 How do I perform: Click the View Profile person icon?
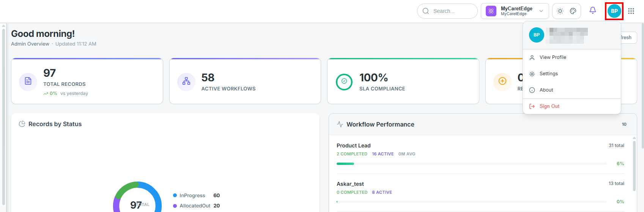point(532,58)
